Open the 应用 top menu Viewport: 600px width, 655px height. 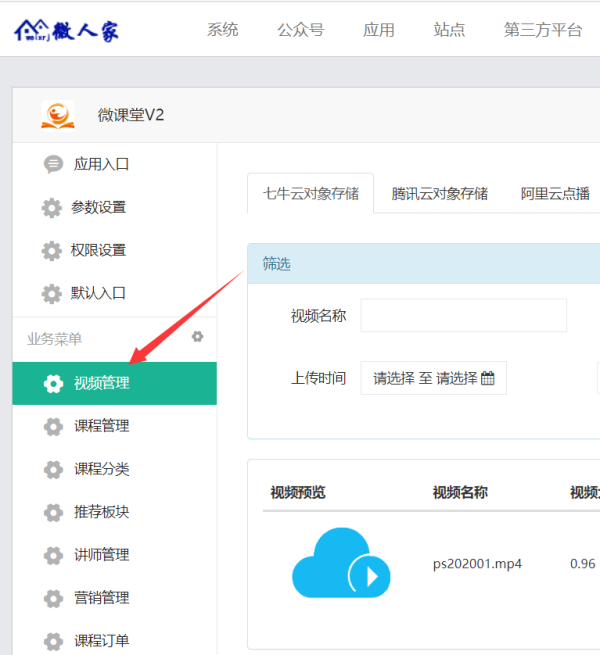point(379,30)
